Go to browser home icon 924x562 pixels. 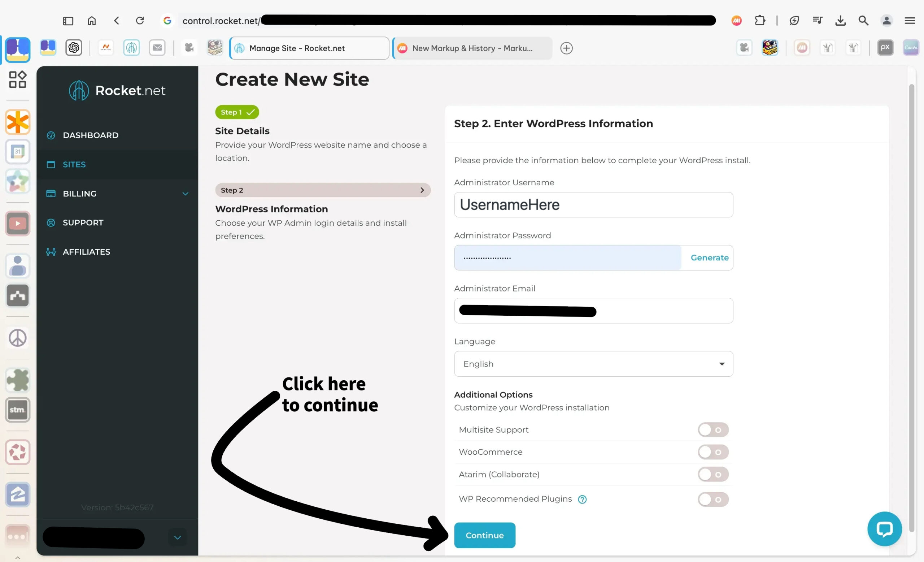click(x=92, y=21)
